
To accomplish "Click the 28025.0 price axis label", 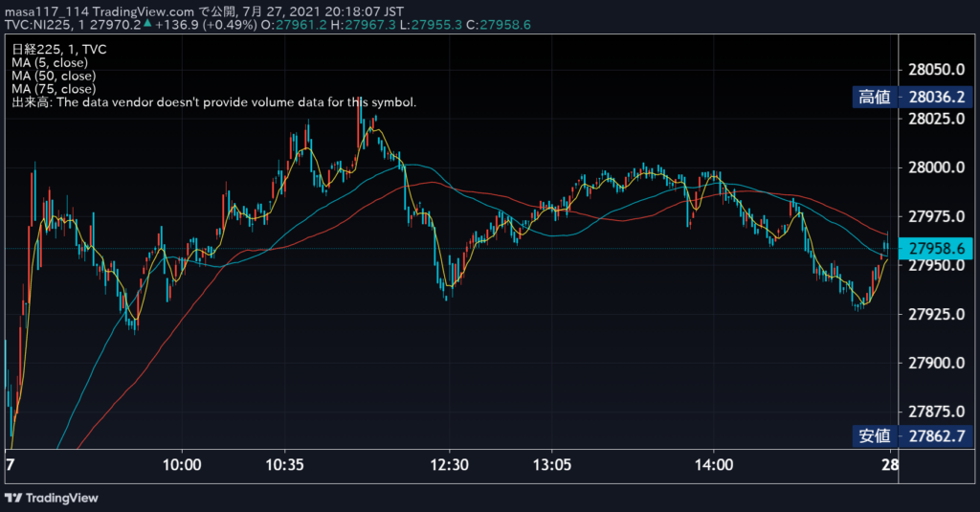I will click(936, 119).
